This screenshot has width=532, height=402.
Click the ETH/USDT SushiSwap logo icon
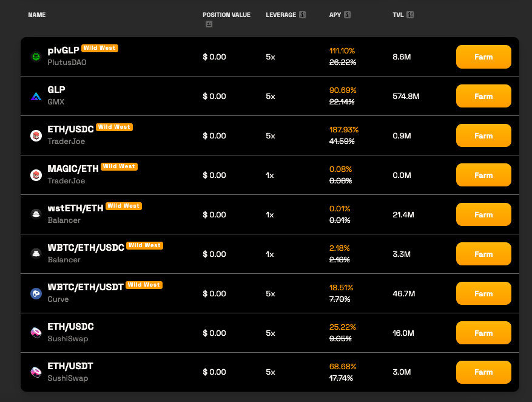[x=36, y=372]
